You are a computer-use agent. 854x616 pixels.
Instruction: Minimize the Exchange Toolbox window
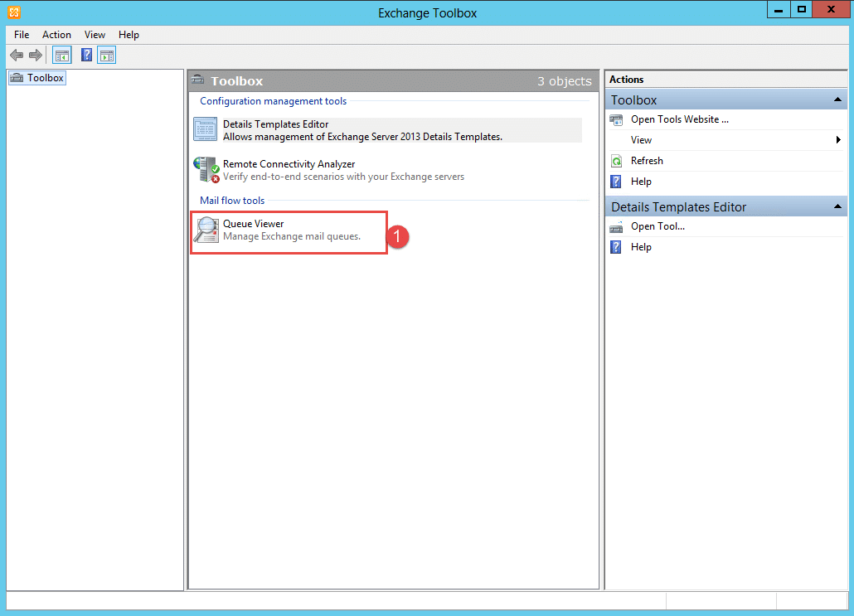(779, 9)
